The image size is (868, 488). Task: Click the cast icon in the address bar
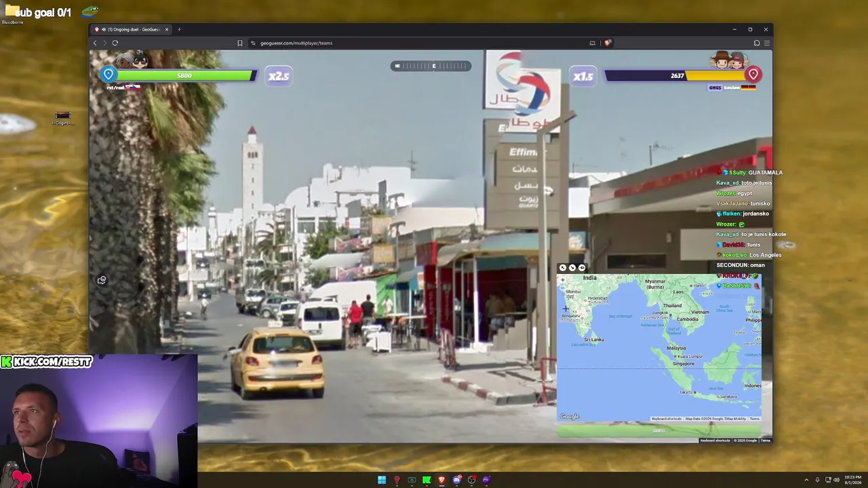tap(592, 43)
